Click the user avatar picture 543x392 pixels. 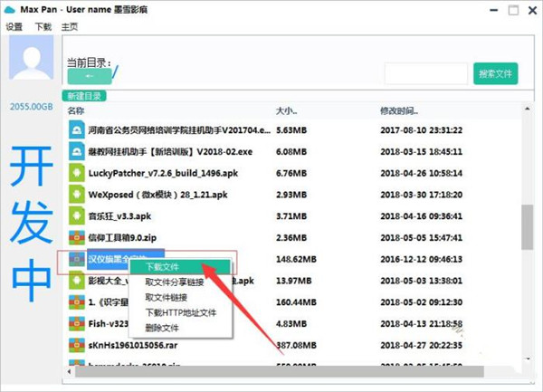pyautogui.click(x=31, y=57)
